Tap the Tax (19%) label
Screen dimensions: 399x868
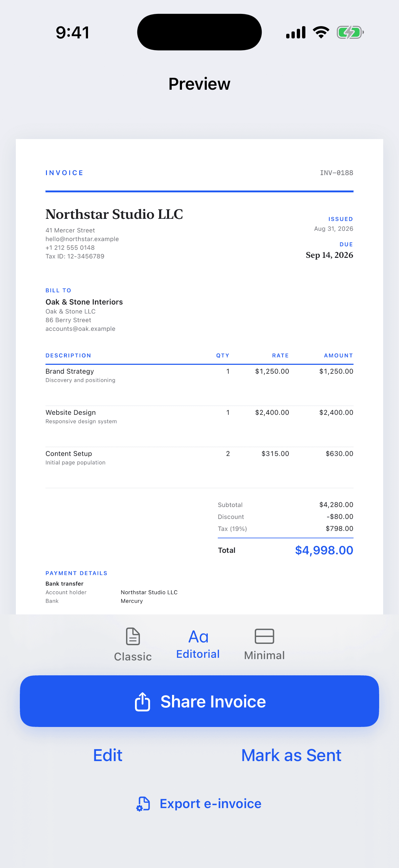[x=232, y=529]
